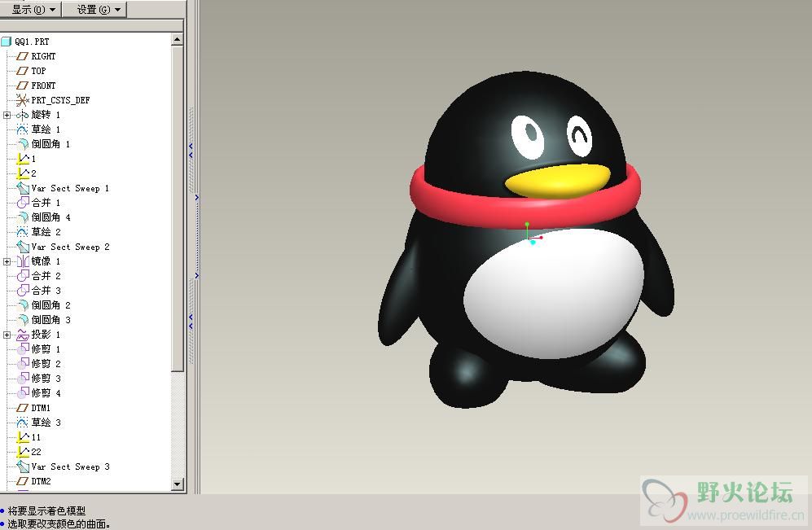
Task: Click the graph feature icon named 1
Action: coord(24,159)
